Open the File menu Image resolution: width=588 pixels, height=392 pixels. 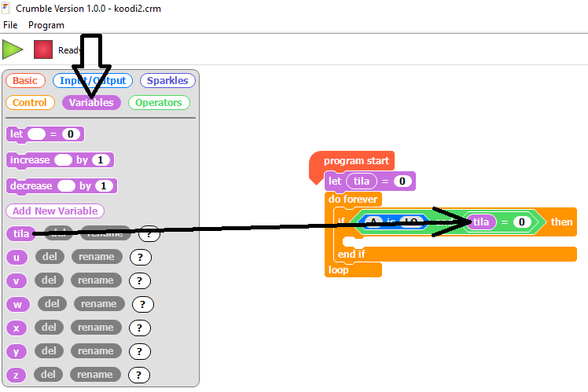(x=10, y=25)
